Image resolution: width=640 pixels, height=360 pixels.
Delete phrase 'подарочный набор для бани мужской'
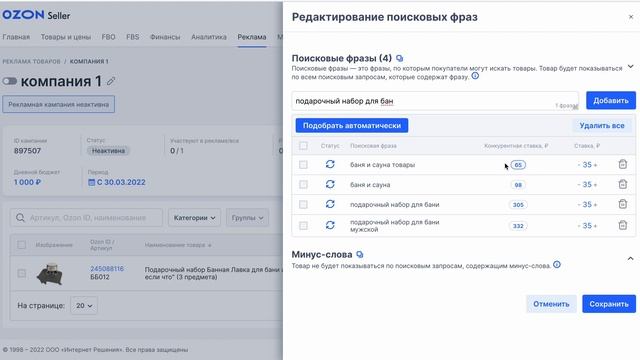(622, 225)
